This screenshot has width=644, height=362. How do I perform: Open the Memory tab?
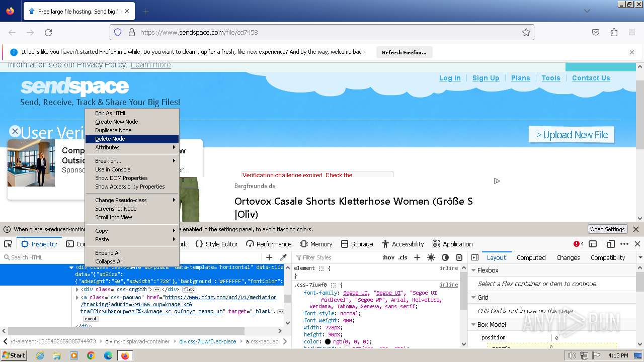[316, 244]
